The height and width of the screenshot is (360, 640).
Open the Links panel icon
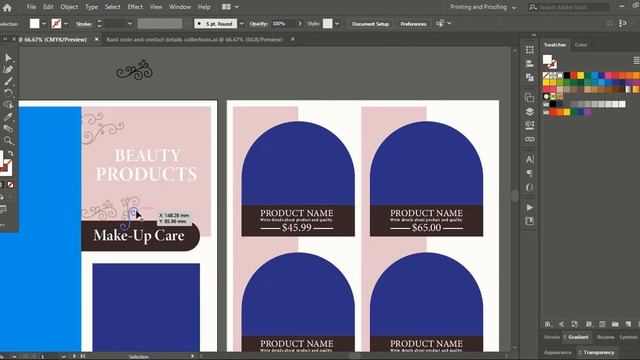pos(529,139)
